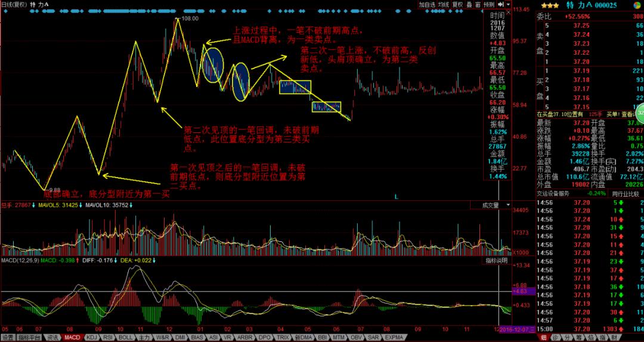Select the EXPMA indicator tab
The image size is (644, 342).
click(394, 337)
